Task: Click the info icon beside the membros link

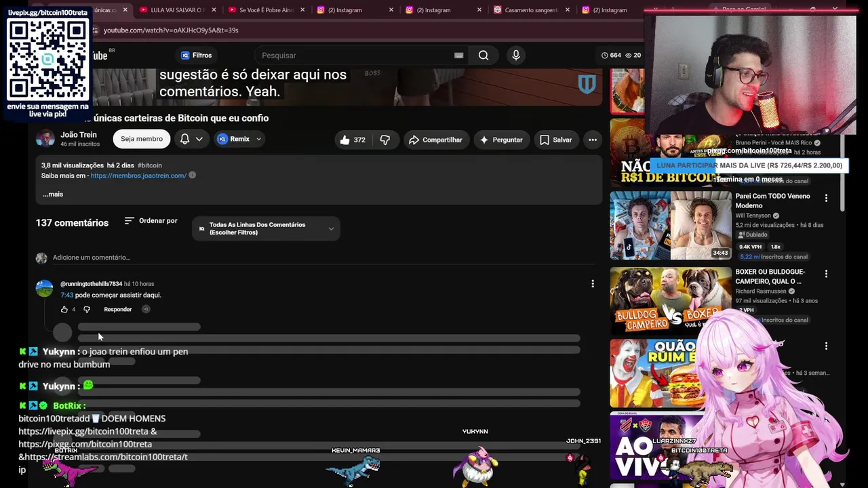Action: (193, 176)
